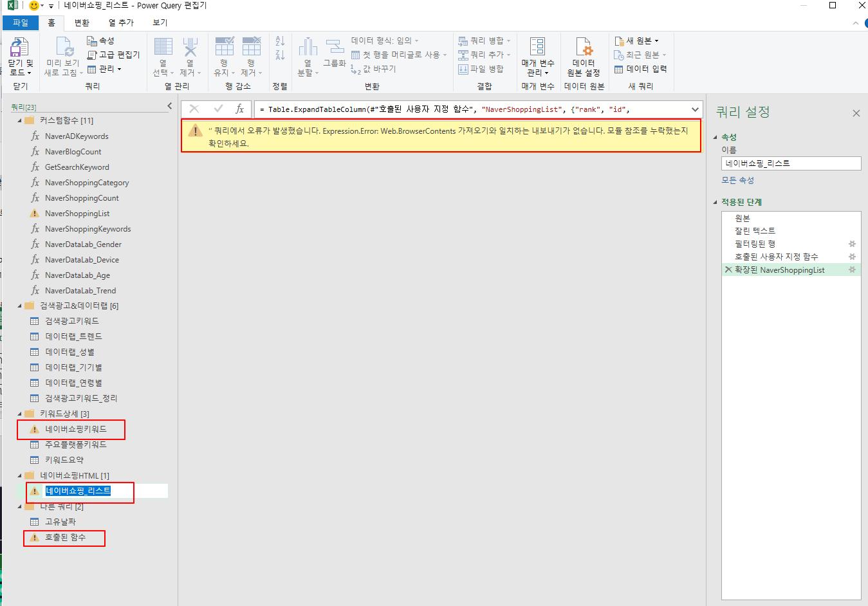Click the Choose Columns icon

tap(163, 48)
